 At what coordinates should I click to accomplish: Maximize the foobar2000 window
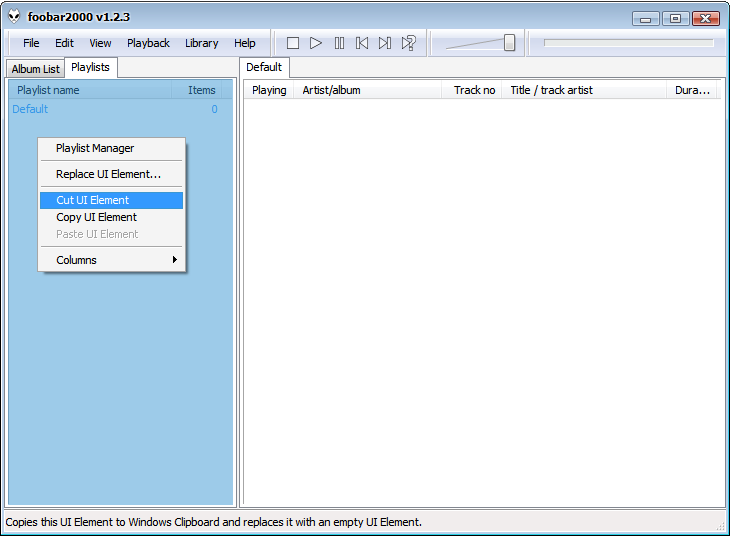(675, 19)
